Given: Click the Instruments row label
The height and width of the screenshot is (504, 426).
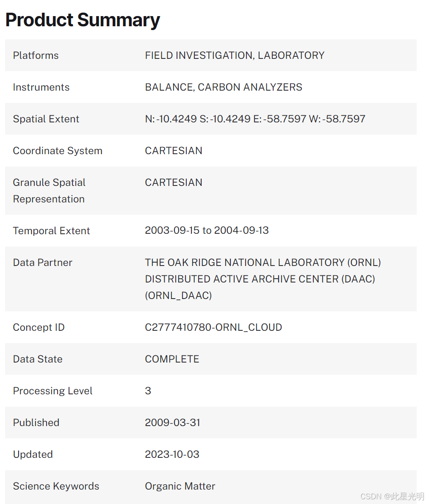Looking at the screenshot, I should 41,87.
